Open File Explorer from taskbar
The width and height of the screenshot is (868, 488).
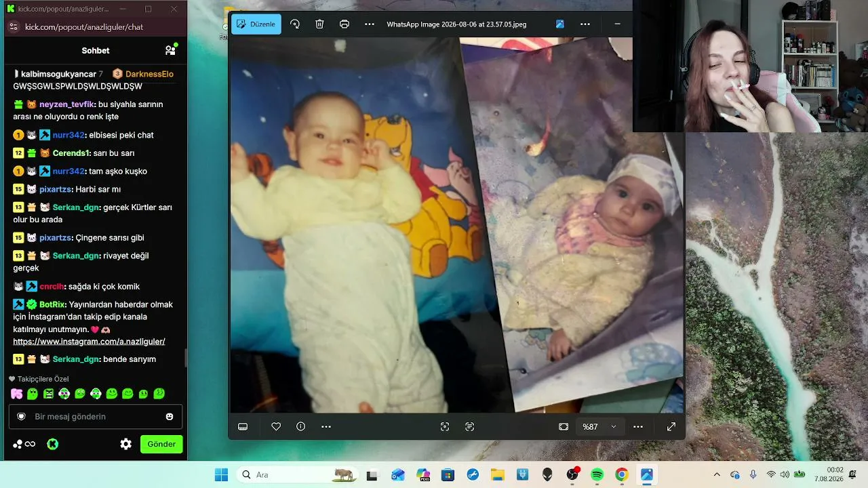click(498, 474)
